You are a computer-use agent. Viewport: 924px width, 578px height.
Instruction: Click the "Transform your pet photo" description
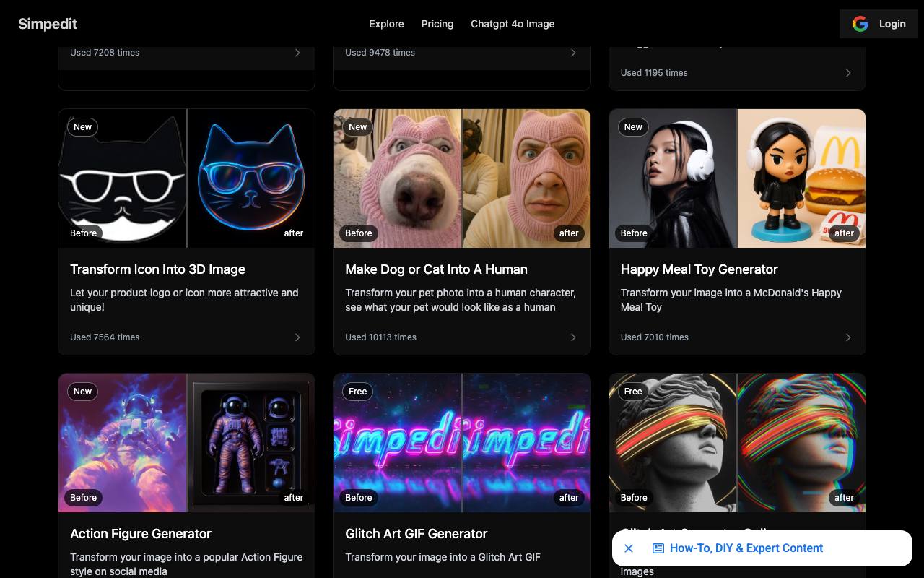pyautogui.click(x=461, y=300)
